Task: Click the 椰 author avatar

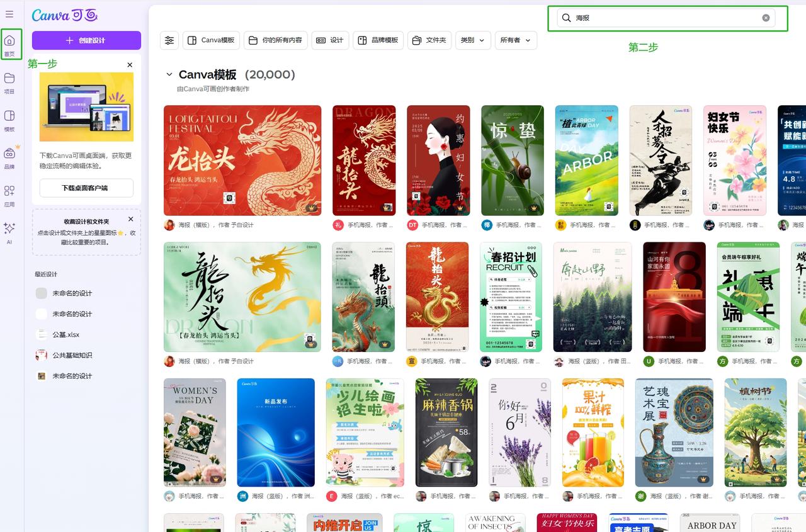Action: point(487,225)
